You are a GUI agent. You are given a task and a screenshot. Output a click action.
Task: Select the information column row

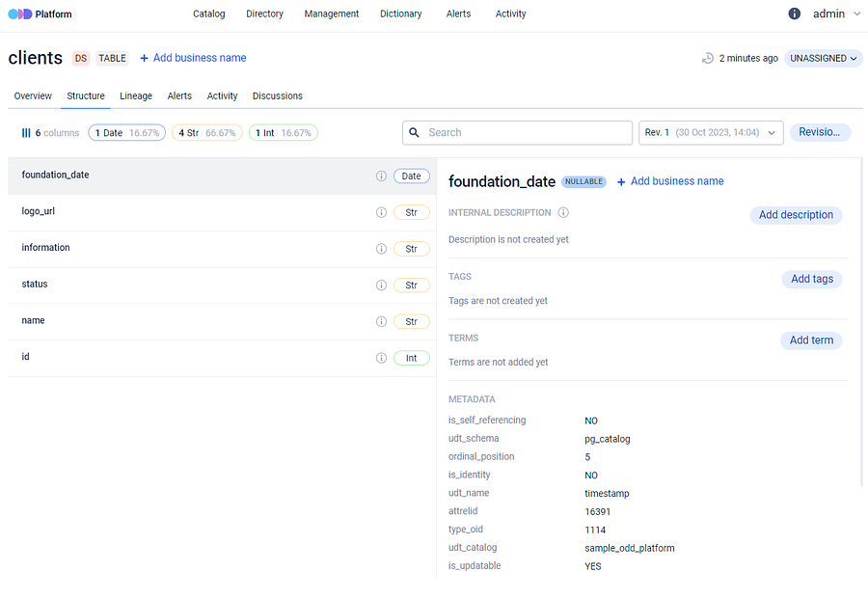[x=193, y=249]
